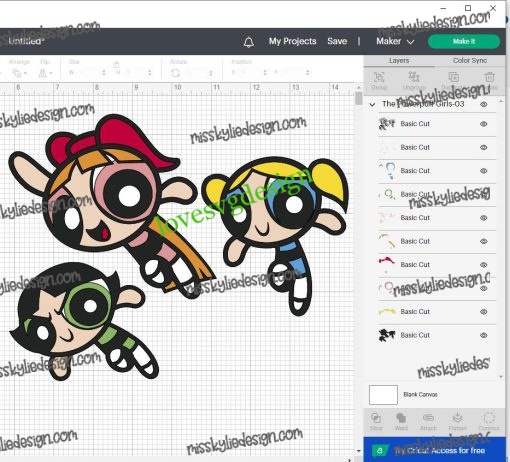Select the Attach tool icon
Image resolution: width=510 pixels, height=462 pixels.
428,421
